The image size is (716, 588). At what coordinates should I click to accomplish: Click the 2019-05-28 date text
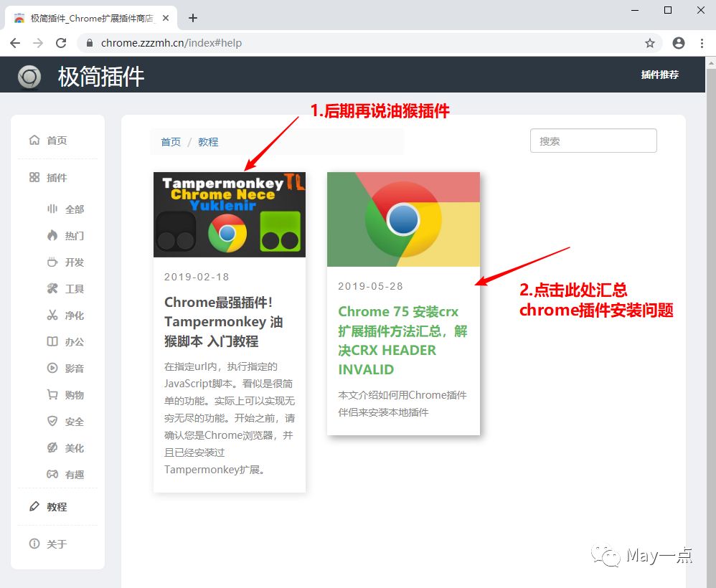point(371,286)
